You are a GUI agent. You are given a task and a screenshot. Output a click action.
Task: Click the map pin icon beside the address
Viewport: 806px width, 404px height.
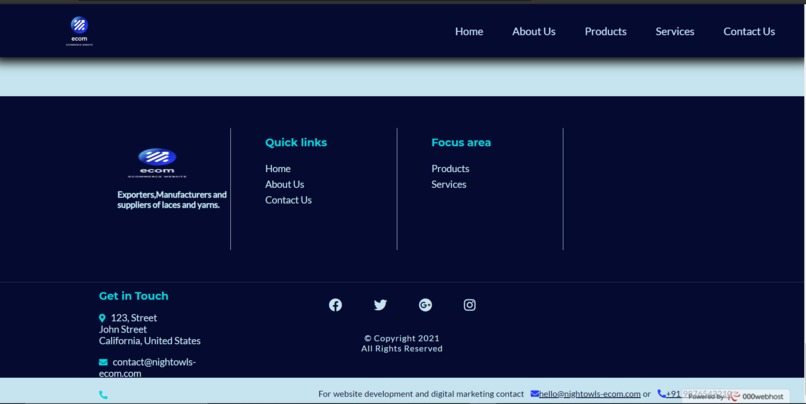pyautogui.click(x=102, y=318)
